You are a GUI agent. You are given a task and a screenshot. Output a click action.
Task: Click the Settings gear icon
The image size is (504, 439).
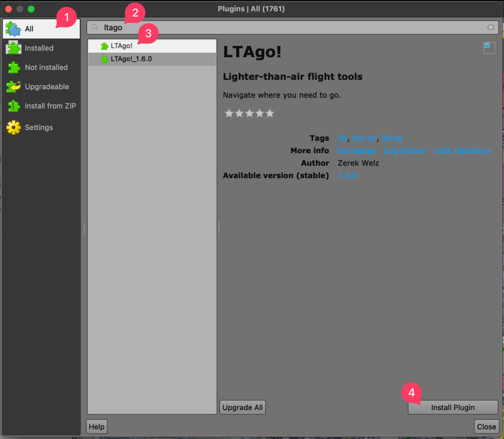click(13, 128)
